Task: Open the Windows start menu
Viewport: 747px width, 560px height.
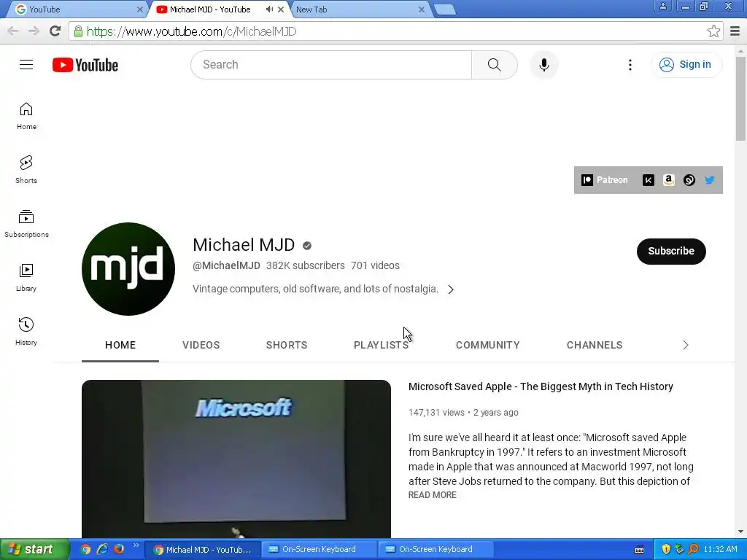Action: click(34, 549)
